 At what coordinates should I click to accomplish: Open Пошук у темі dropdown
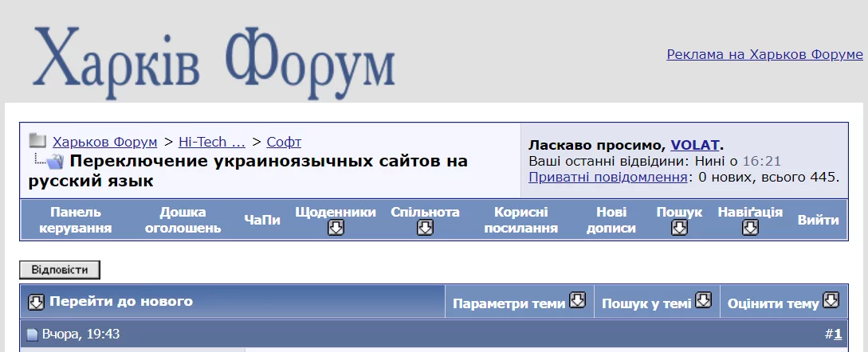[x=657, y=302]
